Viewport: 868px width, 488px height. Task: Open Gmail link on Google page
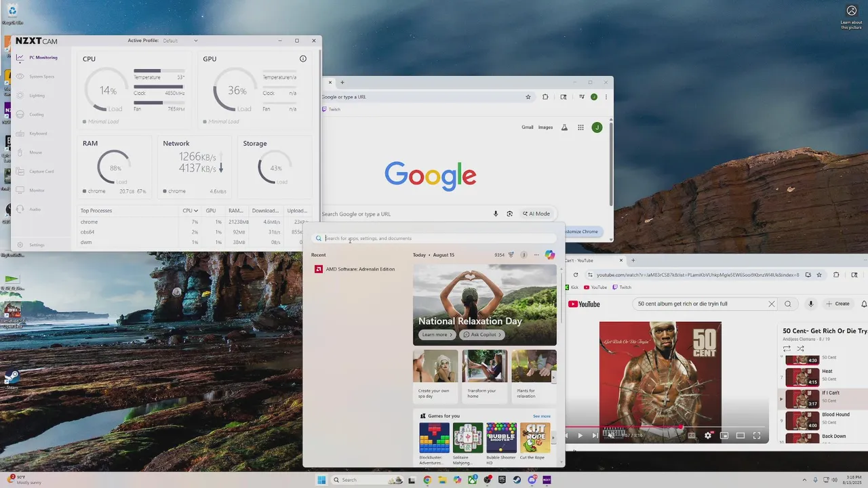pyautogui.click(x=527, y=127)
